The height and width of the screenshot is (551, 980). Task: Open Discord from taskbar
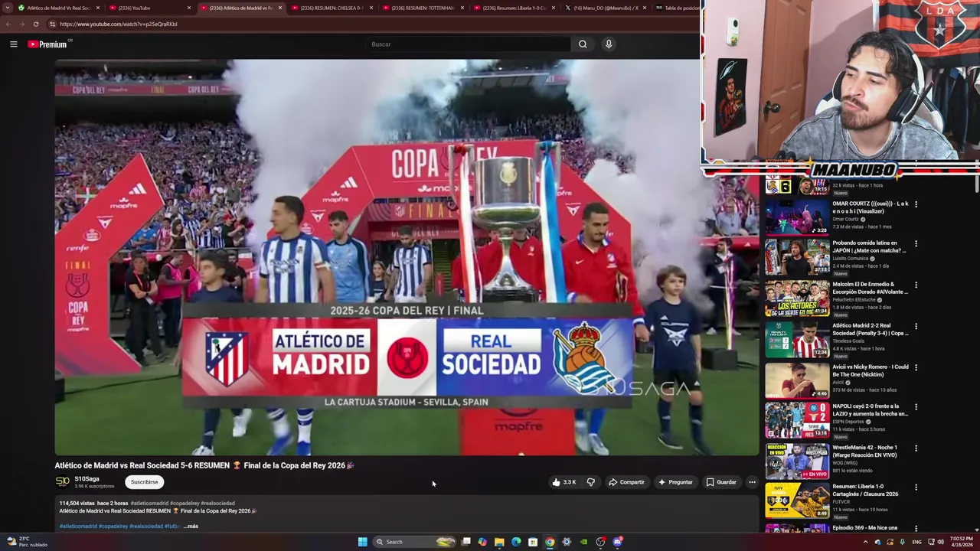(617, 542)
